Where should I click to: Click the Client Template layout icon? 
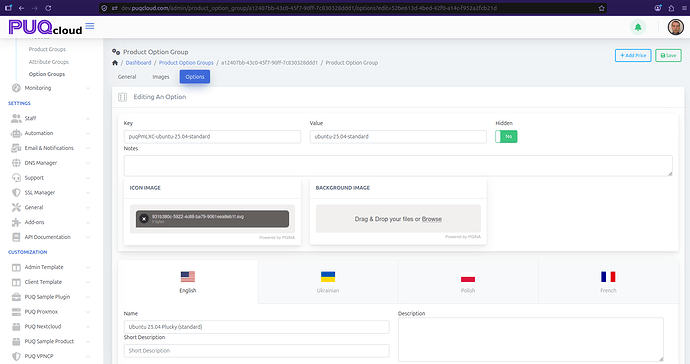tap(16, 282)
